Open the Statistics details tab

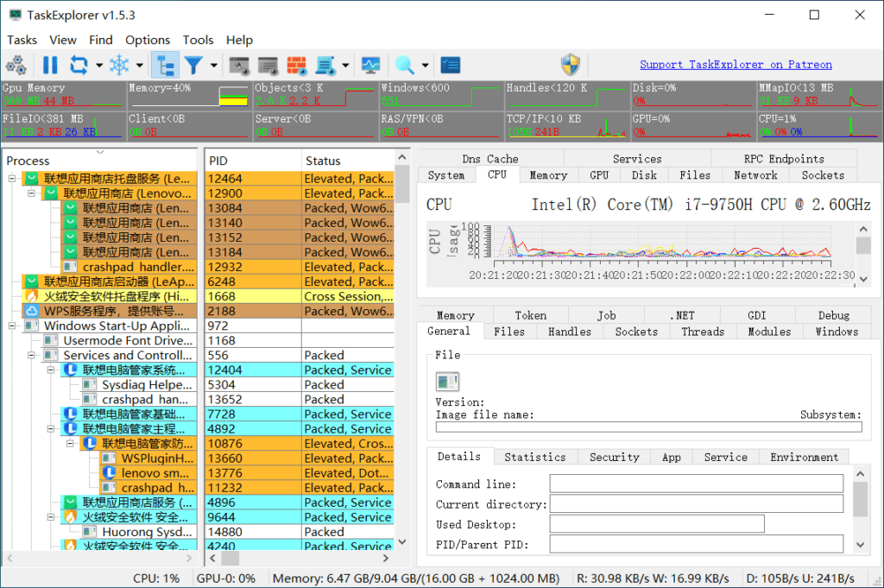[535, 458]
